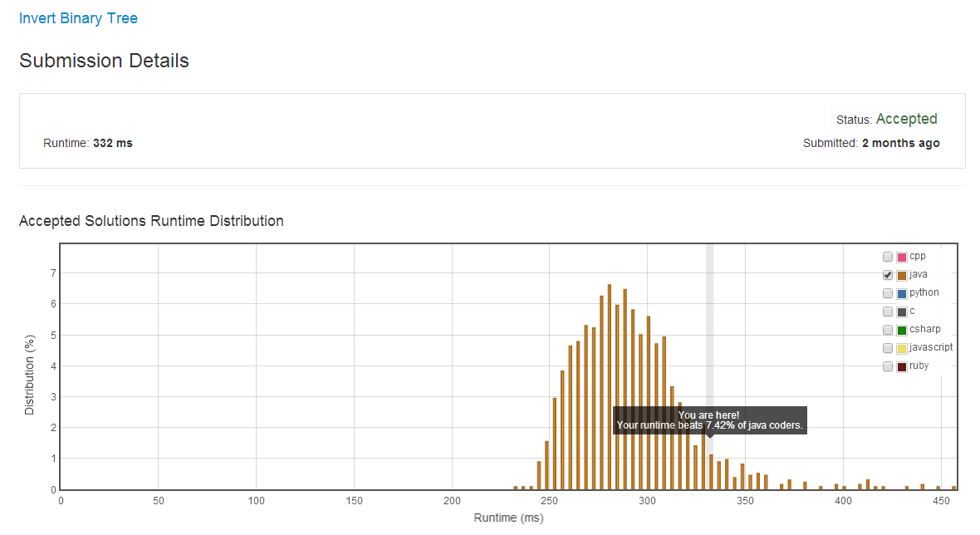Click the Accepted status text
980x535 pixels.
[x=906, y=119]
